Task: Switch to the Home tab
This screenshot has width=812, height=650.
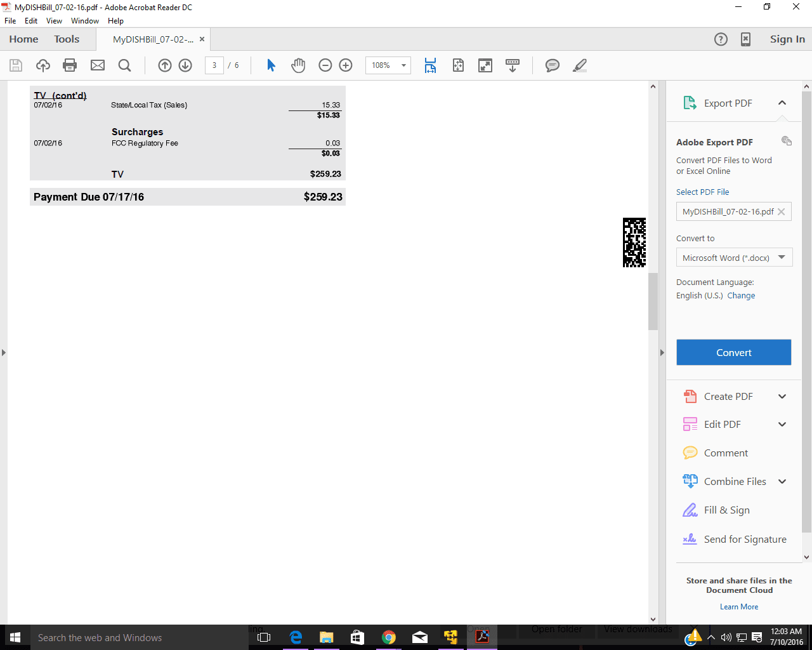Action: (x=23, y=39)
